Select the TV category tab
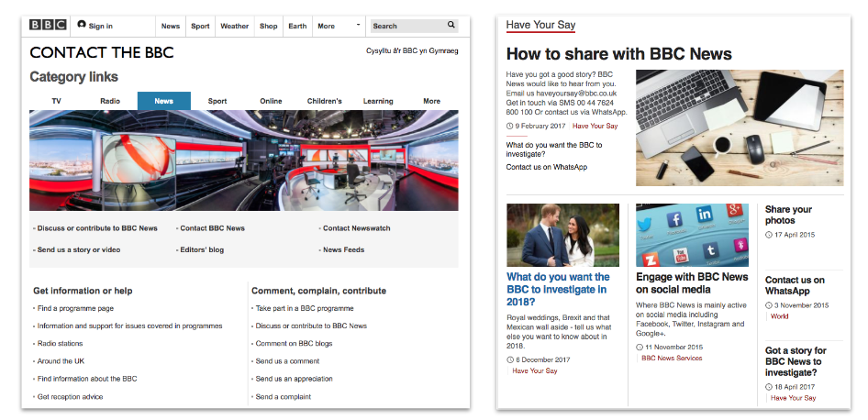Screen dimensions: 868x420 click(57, 101)
